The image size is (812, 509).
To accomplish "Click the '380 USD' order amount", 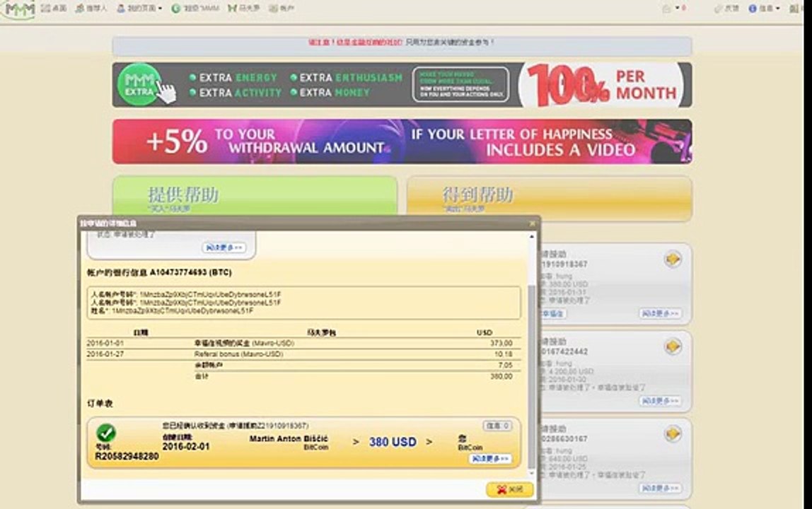I will 393,443.
